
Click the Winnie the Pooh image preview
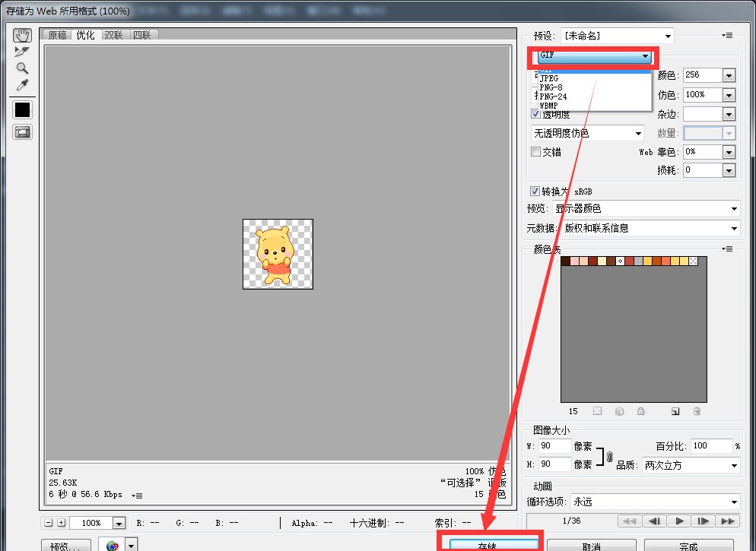point(278,255)
